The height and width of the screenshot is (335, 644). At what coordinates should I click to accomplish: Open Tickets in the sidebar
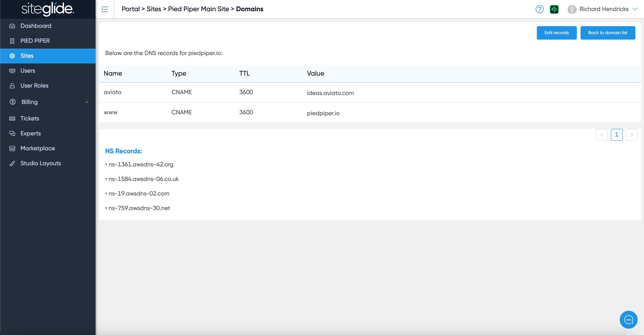pyautogui.click(x=48, y=119)
